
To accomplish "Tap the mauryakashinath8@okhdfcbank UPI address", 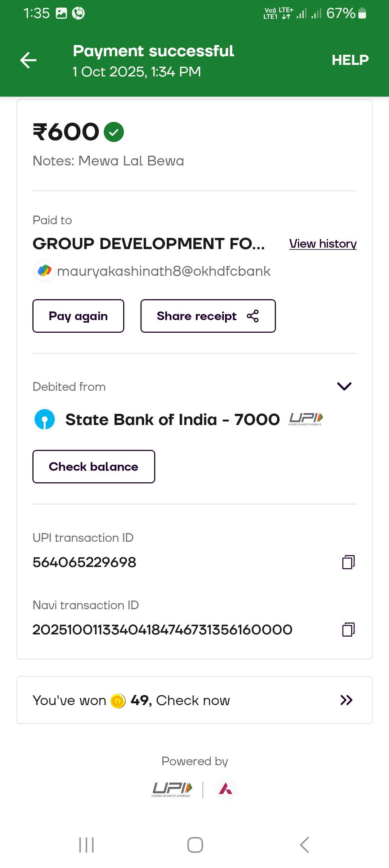I will 164,271.
